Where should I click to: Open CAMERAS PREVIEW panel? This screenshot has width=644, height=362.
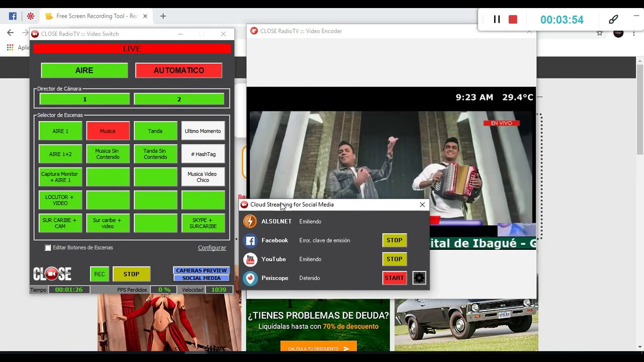(x=201, y=270)
